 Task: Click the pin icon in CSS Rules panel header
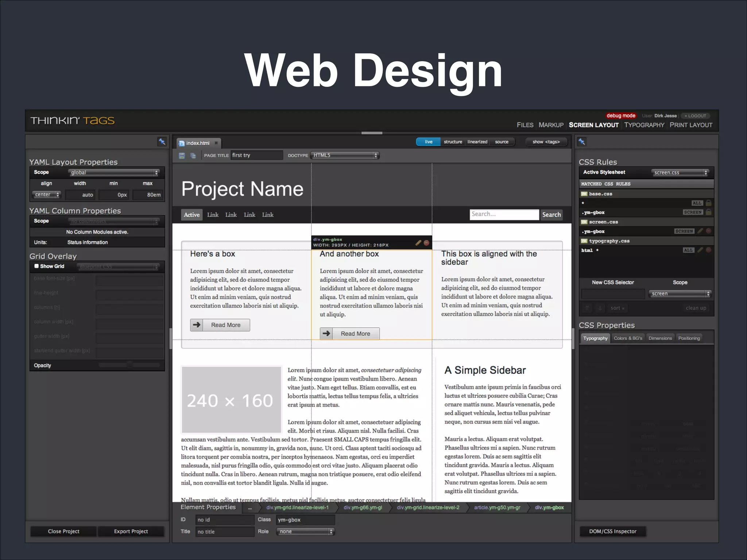click(x=582, y=141)
